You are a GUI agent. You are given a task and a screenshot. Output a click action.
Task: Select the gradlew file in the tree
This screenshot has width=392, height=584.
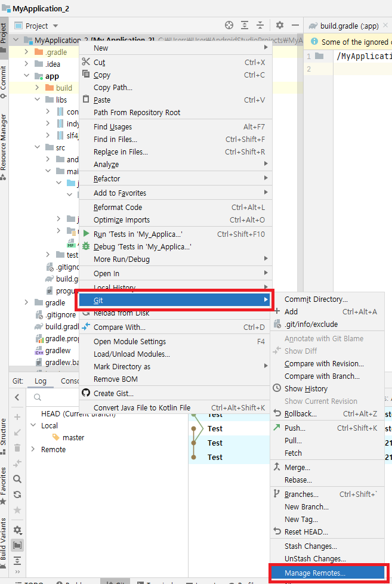click(x=58, y=351)
